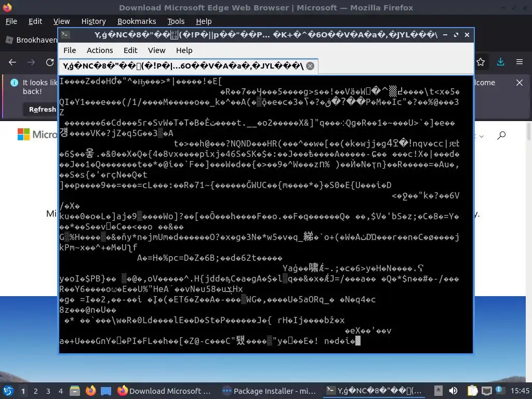Switch to Download Microsoft Firefox task
Viewport: 532px width, 399px height.
(x=165, y=391)
